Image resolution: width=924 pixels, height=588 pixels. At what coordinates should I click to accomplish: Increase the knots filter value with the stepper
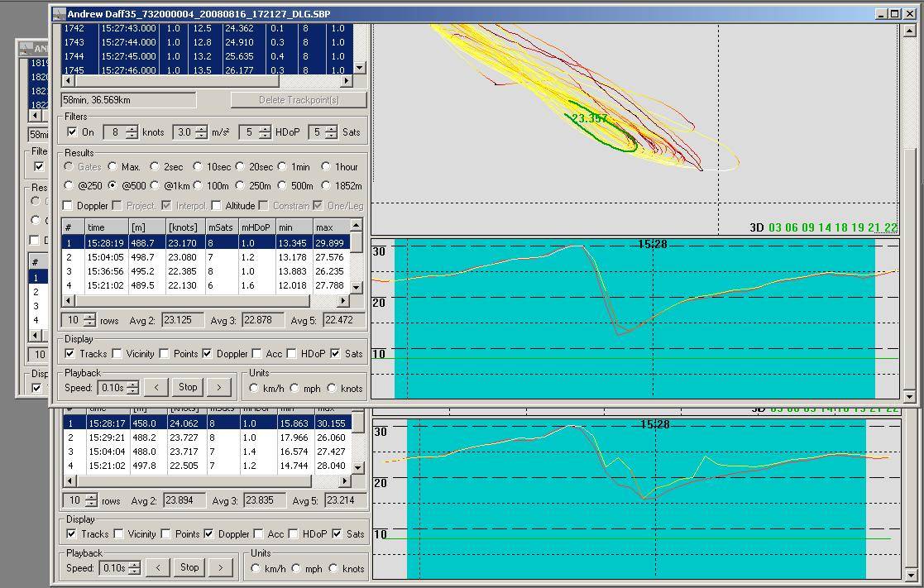coord(133,129)
